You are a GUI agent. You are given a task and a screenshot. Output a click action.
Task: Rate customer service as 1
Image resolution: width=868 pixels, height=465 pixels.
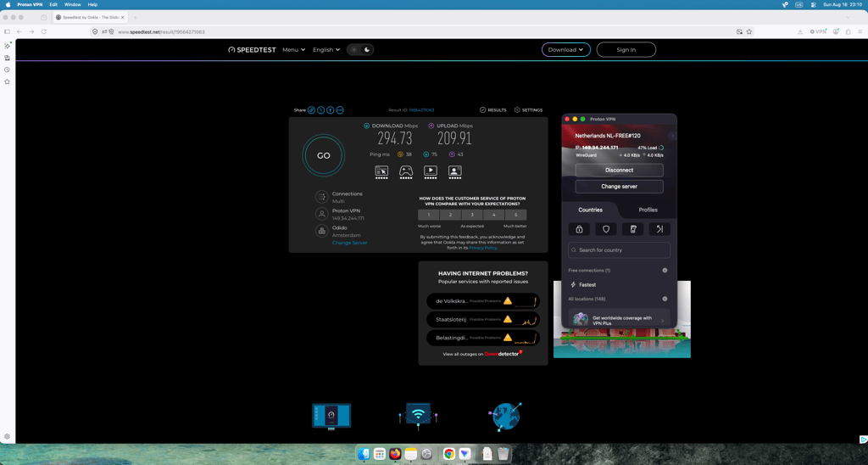[429, 215]
